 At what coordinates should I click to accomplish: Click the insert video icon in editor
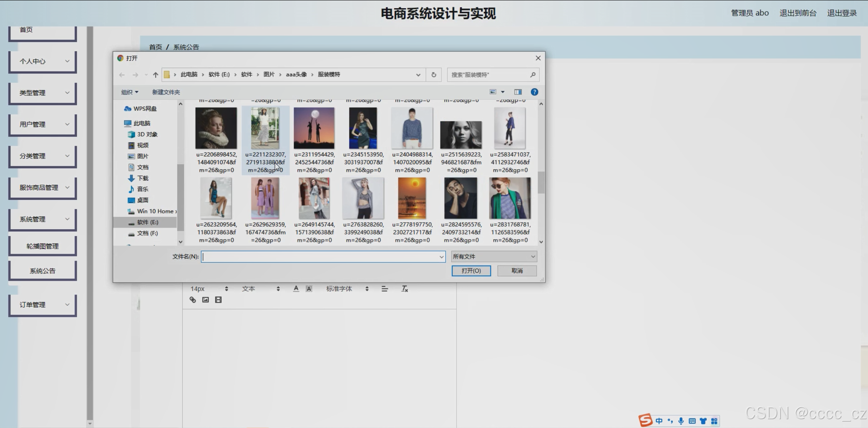218,300
